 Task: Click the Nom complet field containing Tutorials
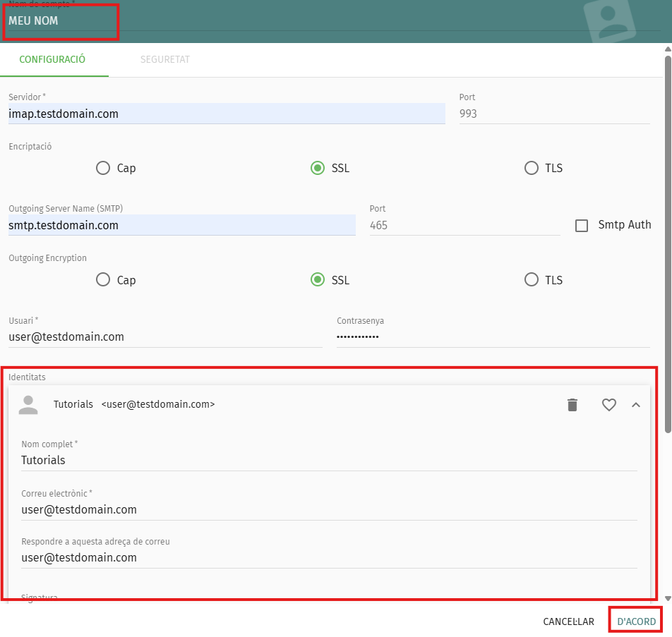pos(328,460)
